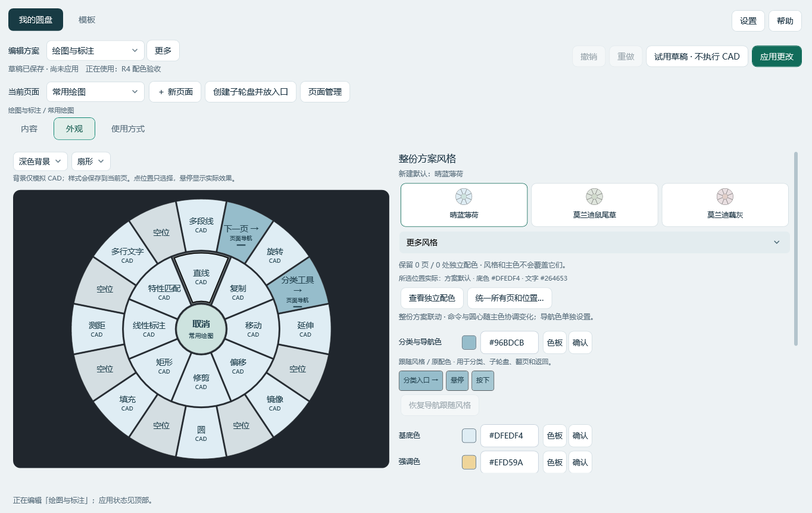The image size is (812, 513).
Task: Open the 深色背景 background dropdown
Action: pos(40,161)
